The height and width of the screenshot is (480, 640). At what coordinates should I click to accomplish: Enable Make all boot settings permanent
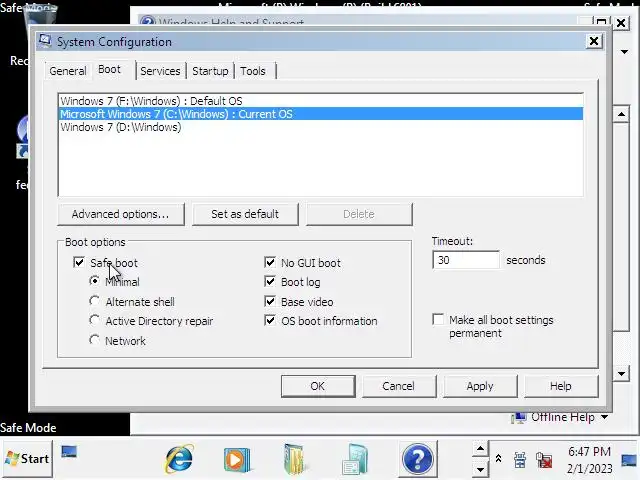click(x=438, y=319)
